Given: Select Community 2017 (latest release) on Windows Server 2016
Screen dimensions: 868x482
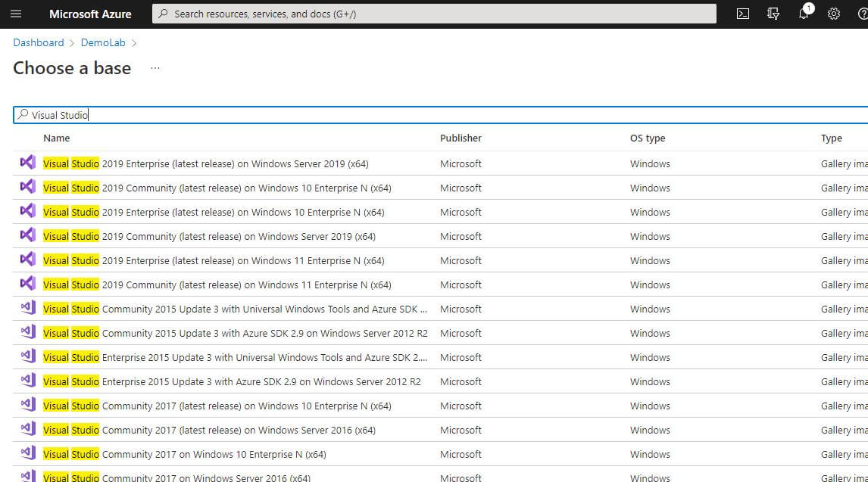Looking at the screenshot, I should tap(209, 431).
